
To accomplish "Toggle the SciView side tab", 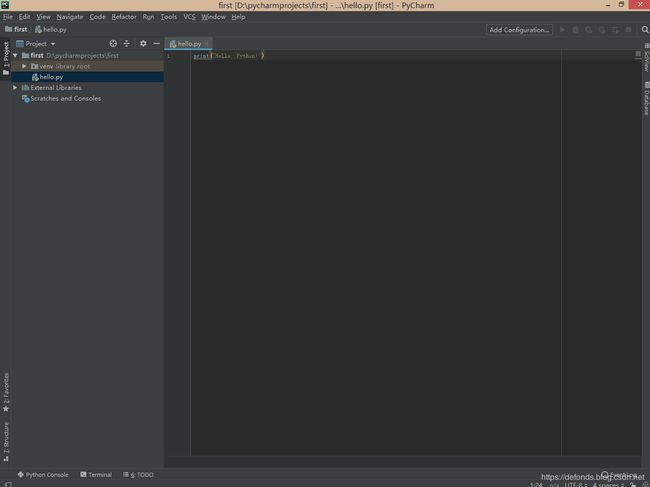I will pyautogui.click(x=646, y=58).
